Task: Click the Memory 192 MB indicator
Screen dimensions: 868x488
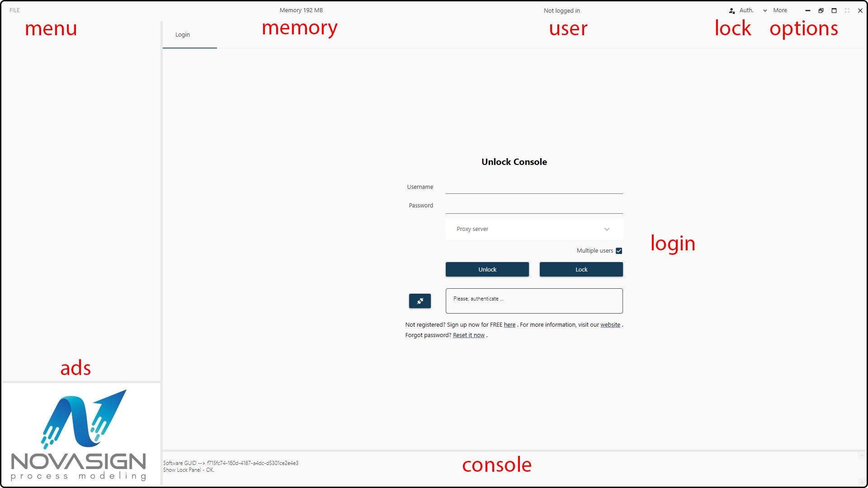Action: [x=301, y=10]
